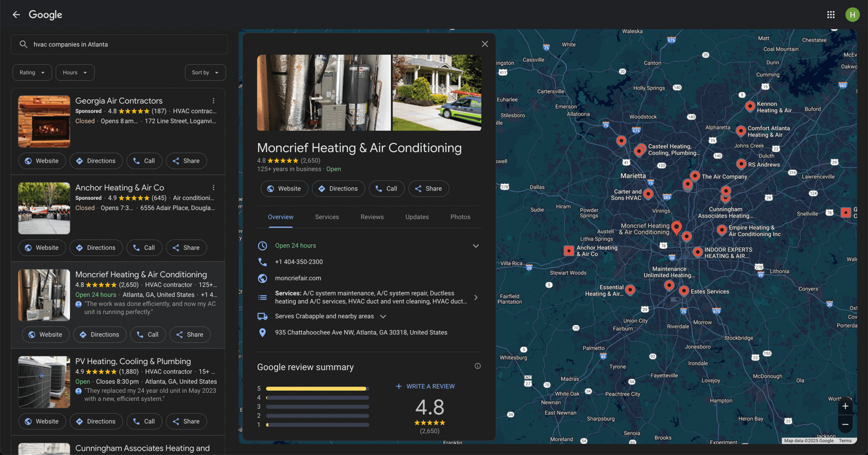Click the globe icon beside moncriefair.com
Screen dimensions: 868x455
263,278
